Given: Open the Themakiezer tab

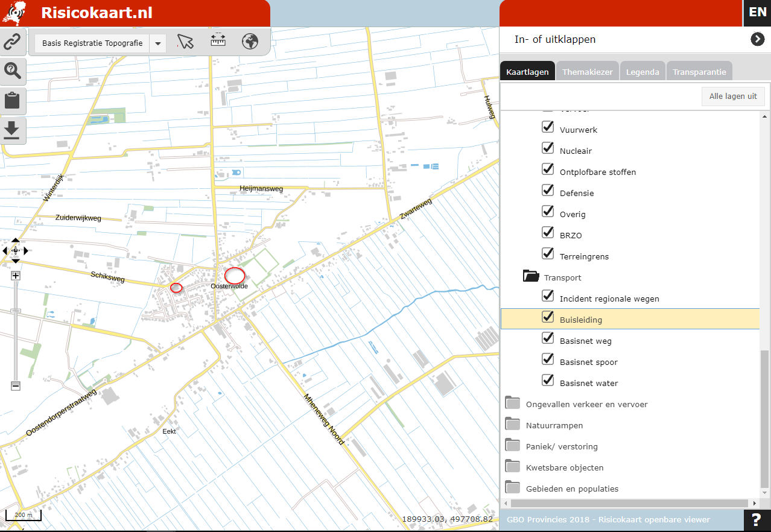Looking at the screenshot, I should tap(587, 71).
